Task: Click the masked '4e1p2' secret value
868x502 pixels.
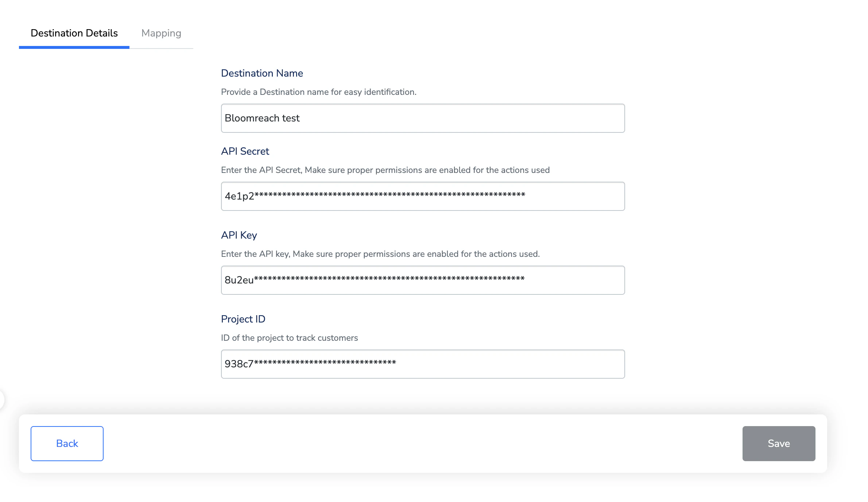Action: click(375, 196)
